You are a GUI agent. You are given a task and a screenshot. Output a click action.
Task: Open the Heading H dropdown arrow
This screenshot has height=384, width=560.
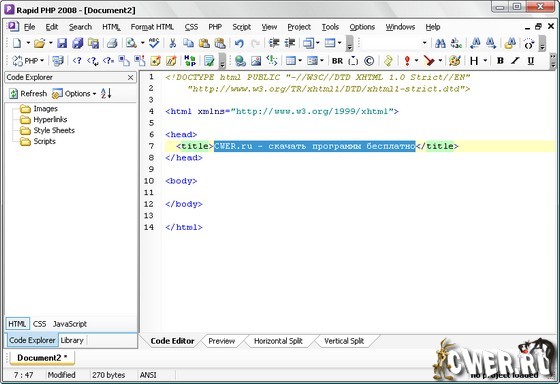point(485,61)
